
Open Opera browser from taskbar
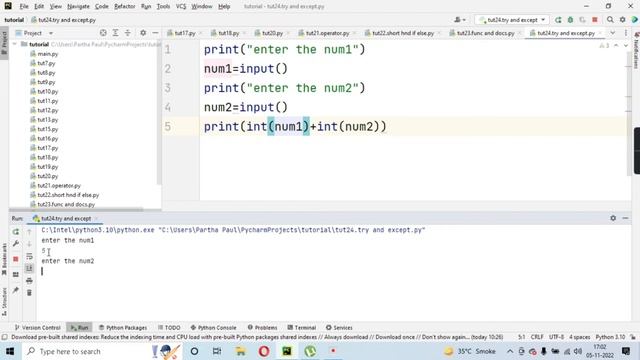pos(264,351)
